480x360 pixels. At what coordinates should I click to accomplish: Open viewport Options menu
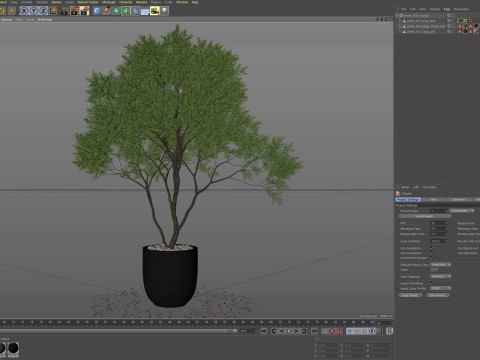click(x=6, y=20)
